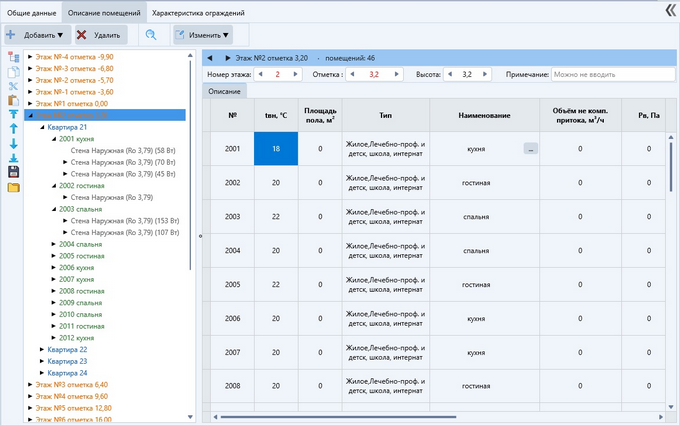
Task: Click the scissors cut icon
Action: click(13, 86)
